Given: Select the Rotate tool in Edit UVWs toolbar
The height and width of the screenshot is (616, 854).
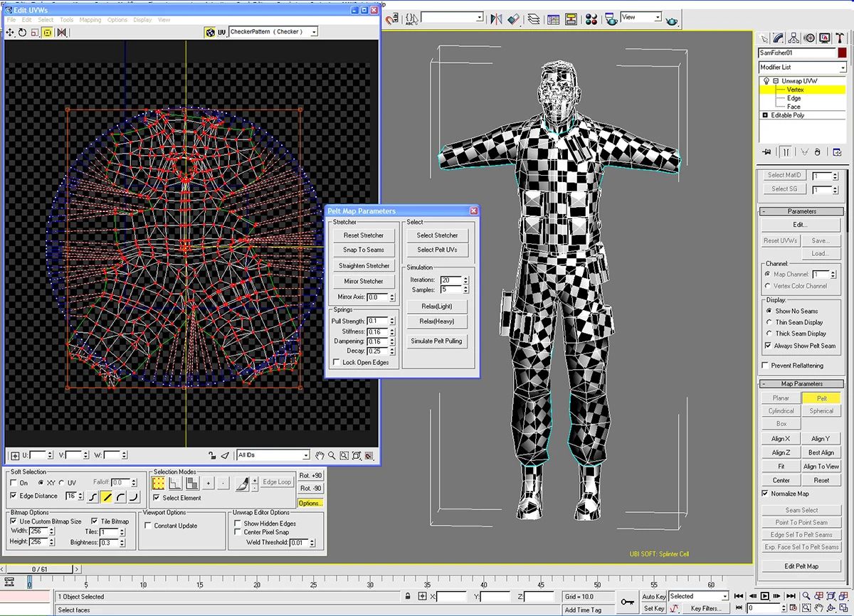Looking at the screenshot, I should [x=23, y=32].
